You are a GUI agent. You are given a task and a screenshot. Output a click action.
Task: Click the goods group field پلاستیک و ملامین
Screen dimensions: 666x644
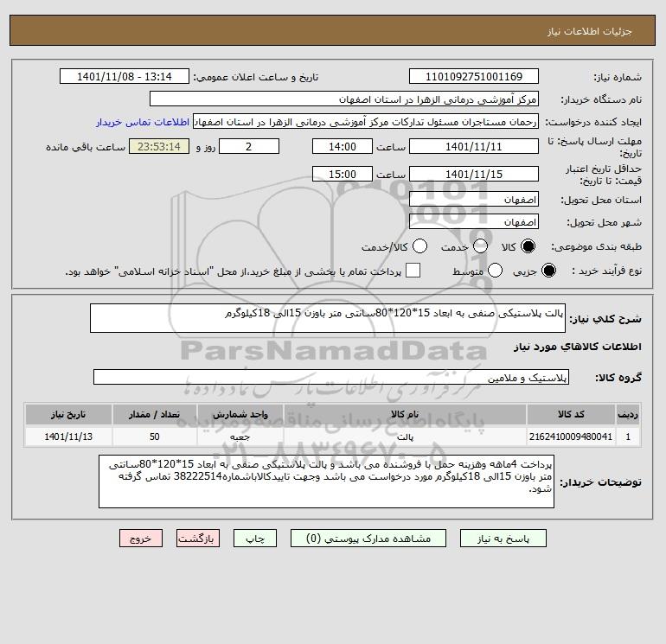(x=331, y=377)
